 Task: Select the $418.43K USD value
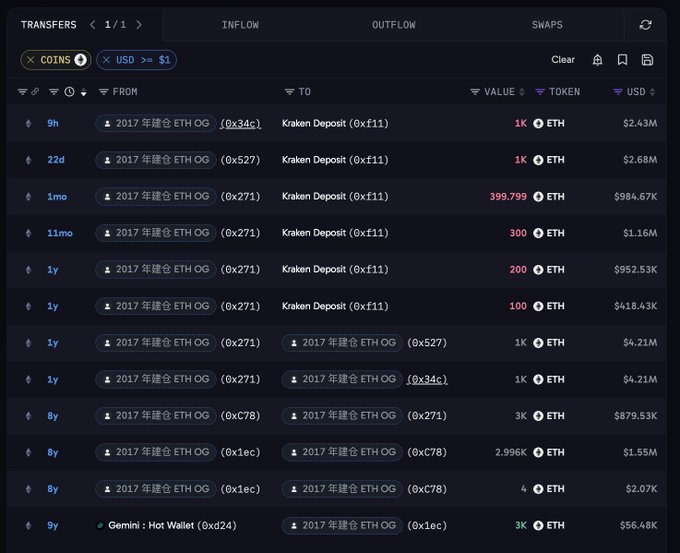coord(635,306)
